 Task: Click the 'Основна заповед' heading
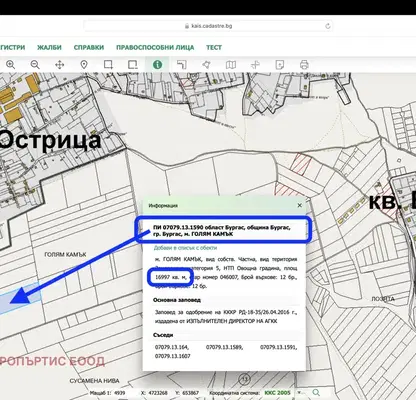(177, 300)
